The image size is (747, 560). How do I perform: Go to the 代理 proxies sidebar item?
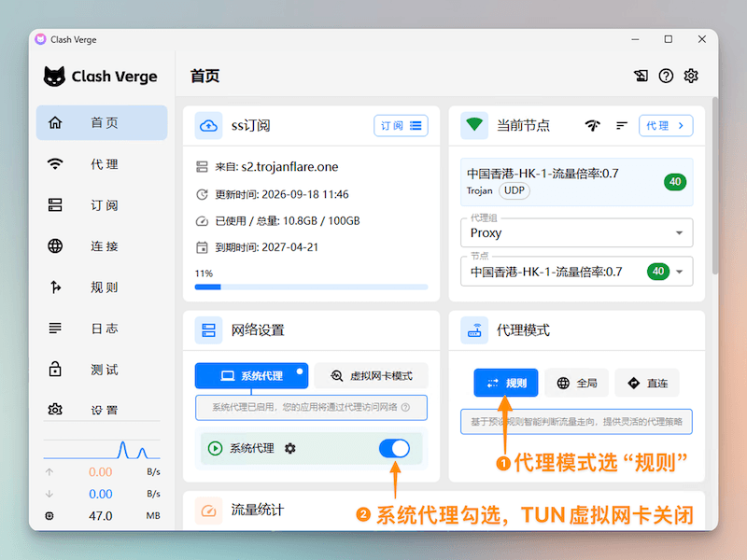102,164
